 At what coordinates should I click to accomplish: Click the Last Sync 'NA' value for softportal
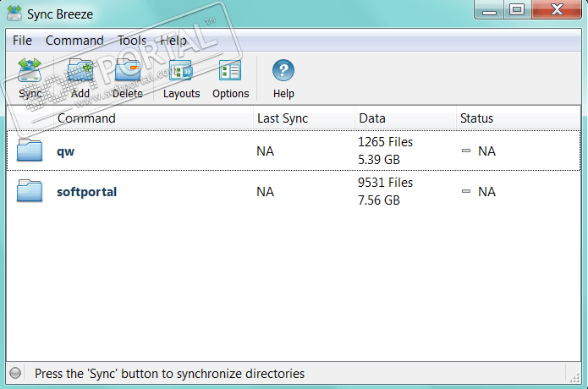tap(265, 192)
